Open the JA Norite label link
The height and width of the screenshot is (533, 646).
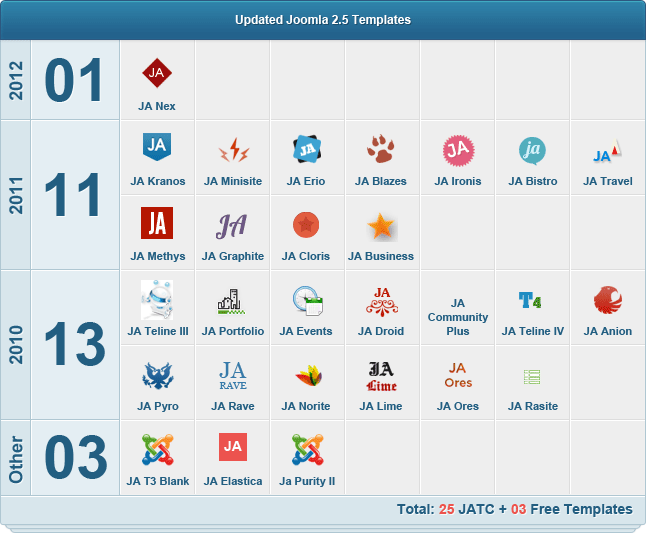click(x=306, y=406)
